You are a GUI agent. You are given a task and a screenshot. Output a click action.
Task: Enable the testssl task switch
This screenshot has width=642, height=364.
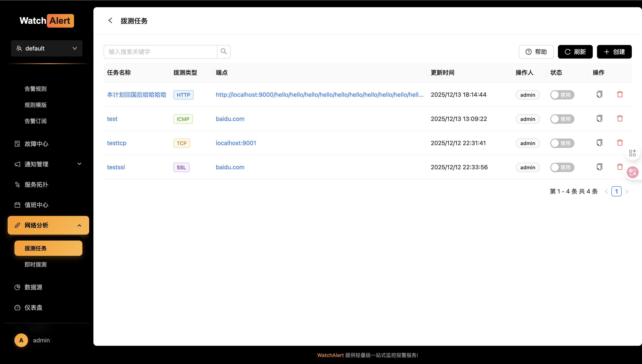coord(562,168)
